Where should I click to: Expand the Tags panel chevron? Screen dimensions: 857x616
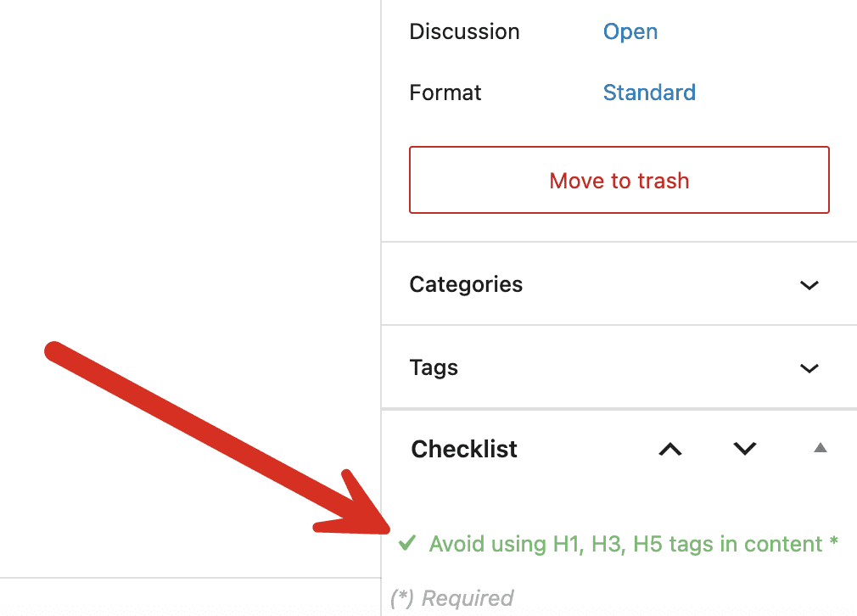[809, 368]
